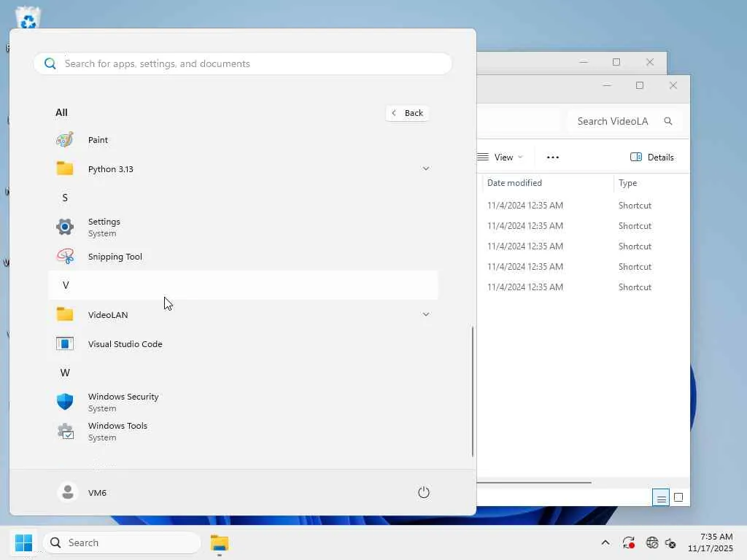Switch to details list view in Explorer

pos(661,497)
